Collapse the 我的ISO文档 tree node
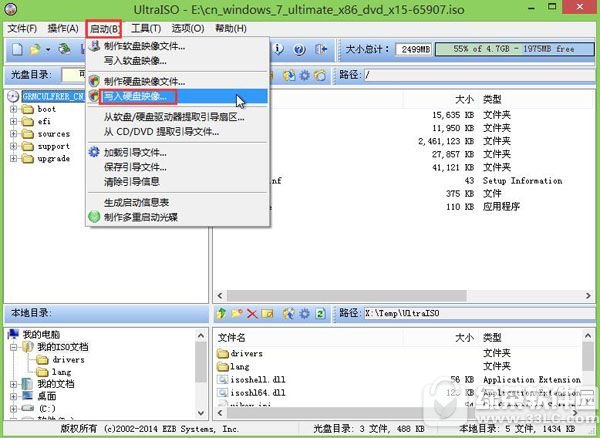Screen dimensions: 600x438 point(14,347)
